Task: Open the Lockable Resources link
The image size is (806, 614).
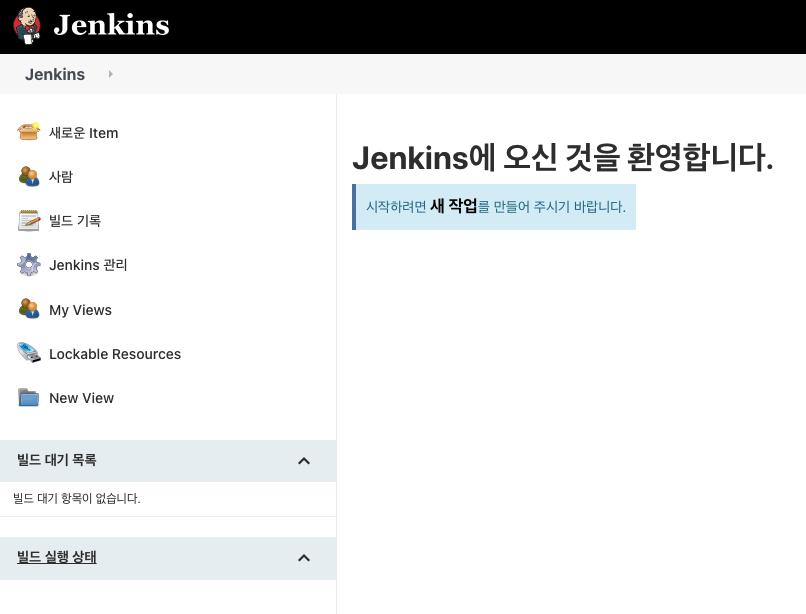Action: (x=115, y=354)
